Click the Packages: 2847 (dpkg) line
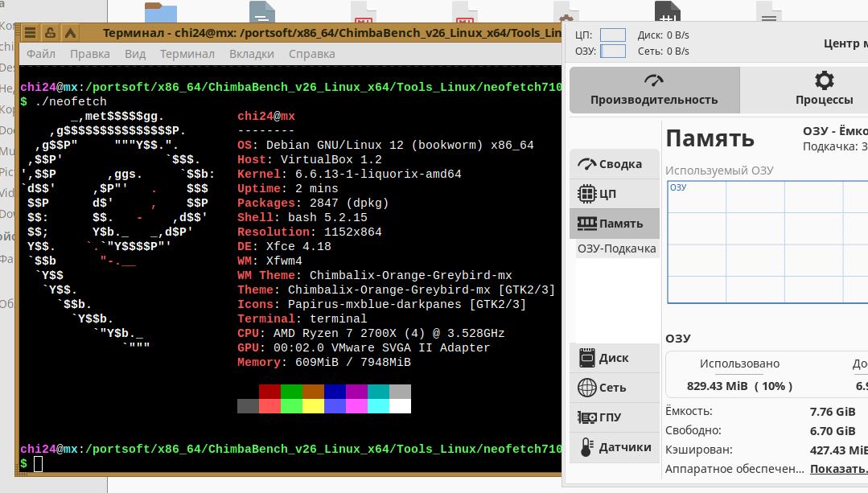This screenshot has width=868, height=493. point(313,203)
